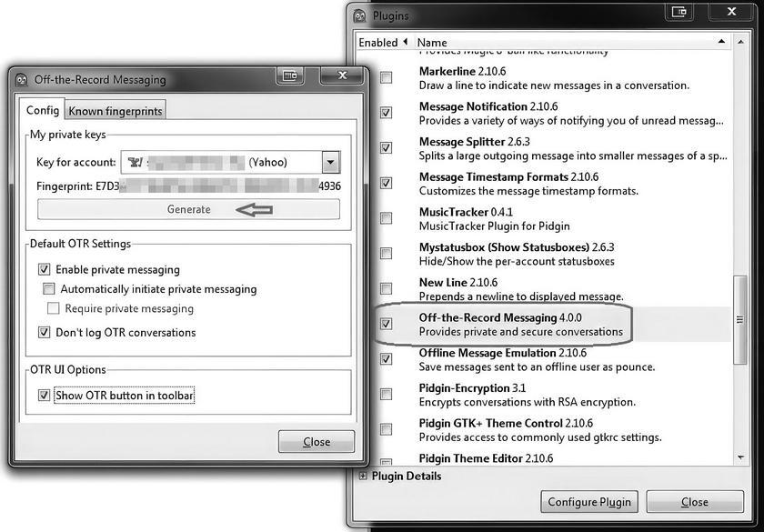This screenshot has width=764, height=532.
Task: Click the Configure Plugin button
Action: pos(589,502)
